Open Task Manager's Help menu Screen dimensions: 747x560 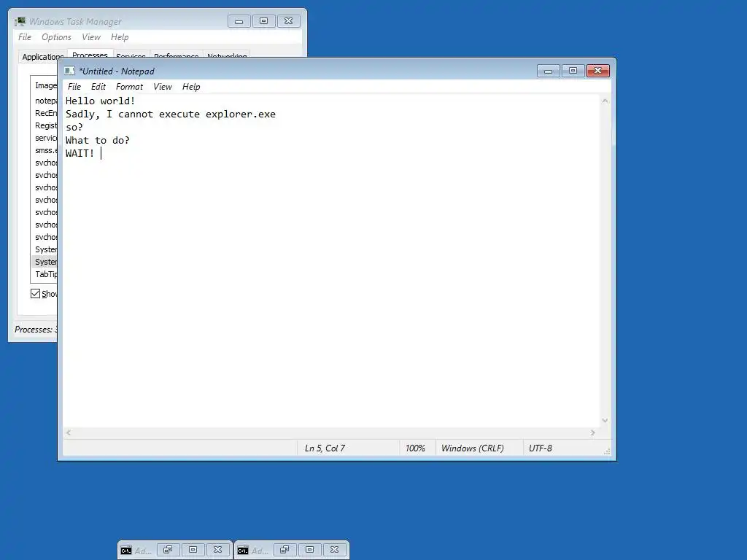120,37
